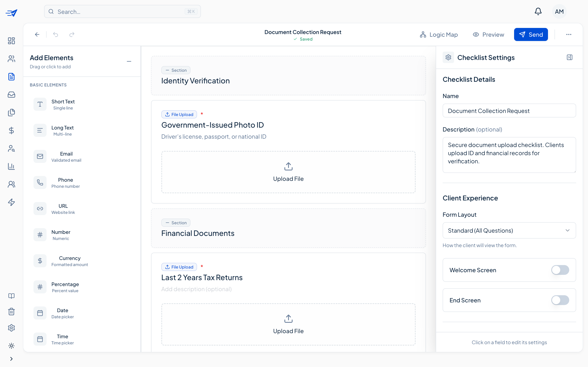The width and height of the screenshot is (588, 367).
Task: Click the undo arrow icon
Action: pyautogui.click(x=56, y=34)
